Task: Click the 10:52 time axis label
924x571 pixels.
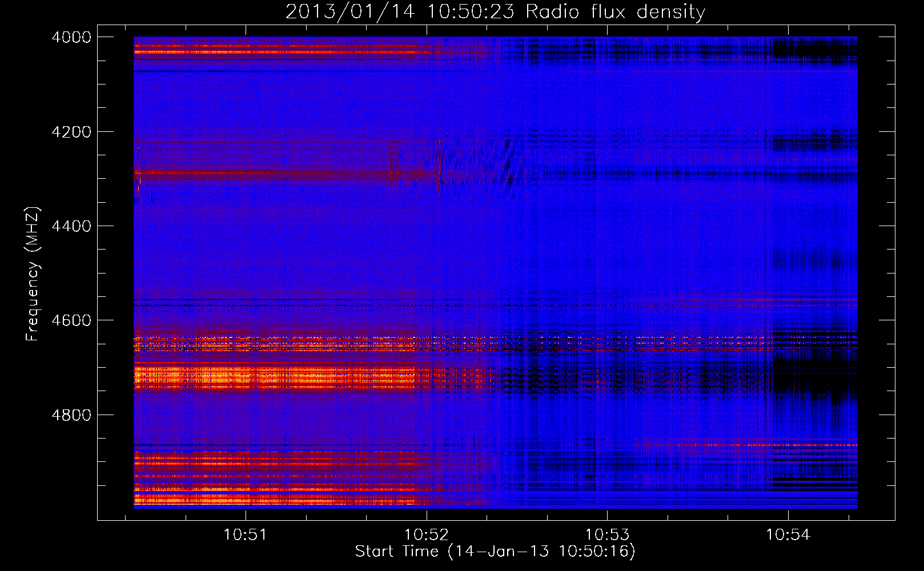Action: [x=427, y=535]
